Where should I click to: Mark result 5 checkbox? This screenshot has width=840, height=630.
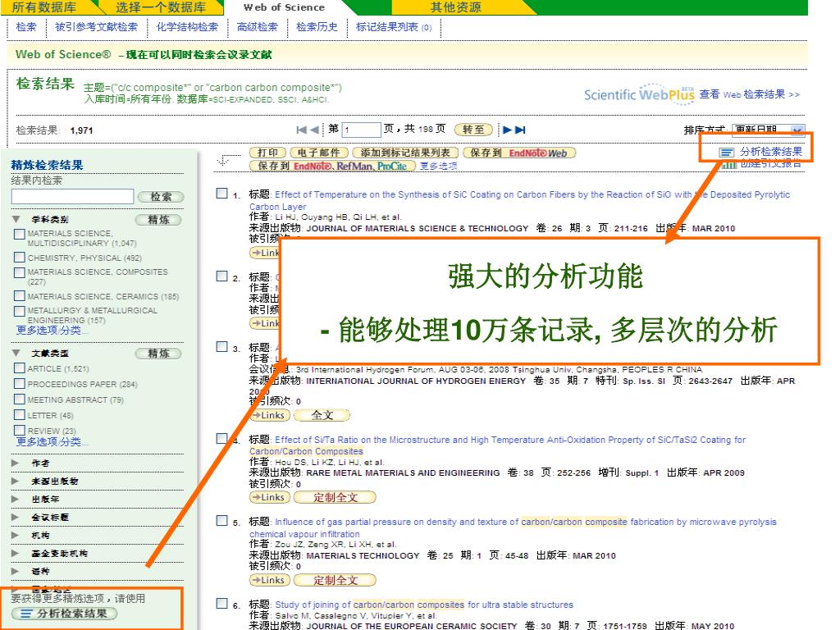pyautogui.click(x=221, y=520)
